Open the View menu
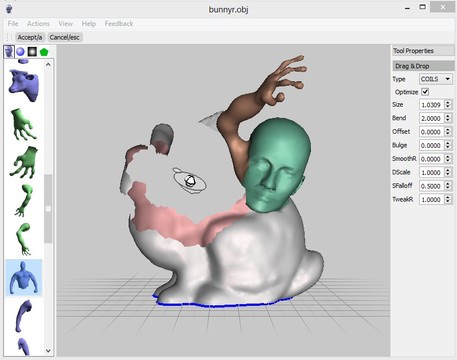457x360 pixels. click(65, 24)
